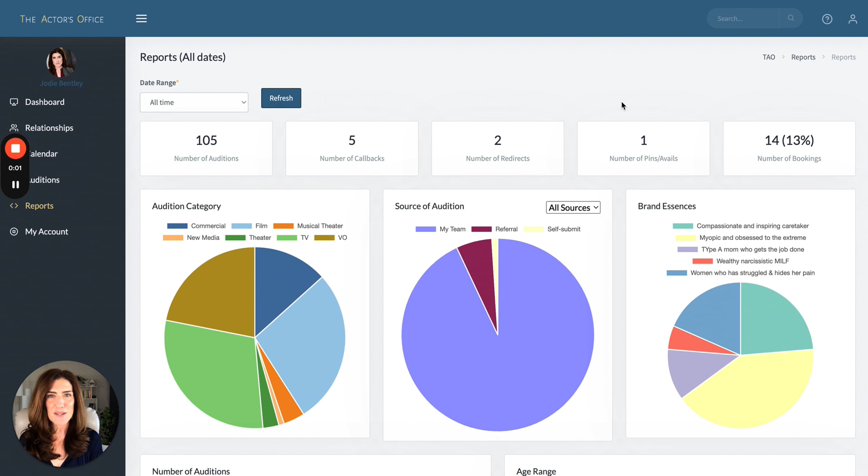
Task: Open the Date Range dropdown
Action: (194, 102)
